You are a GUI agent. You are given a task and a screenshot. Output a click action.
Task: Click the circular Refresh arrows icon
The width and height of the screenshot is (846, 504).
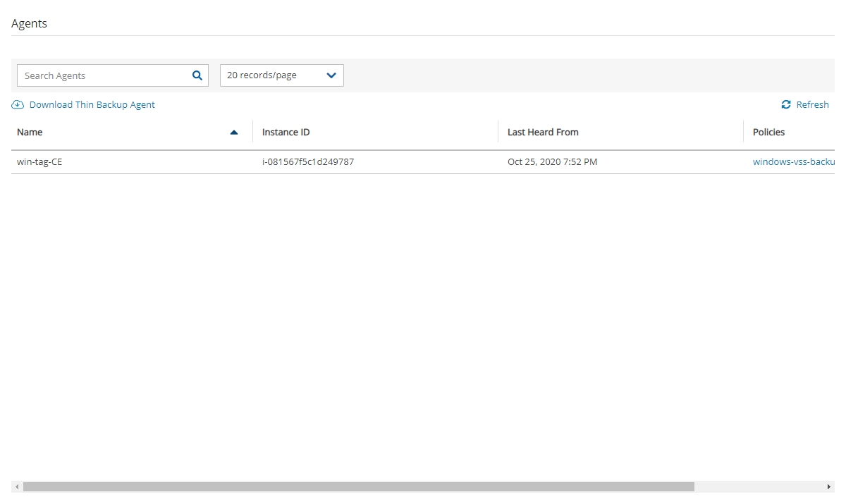(786, 105)
